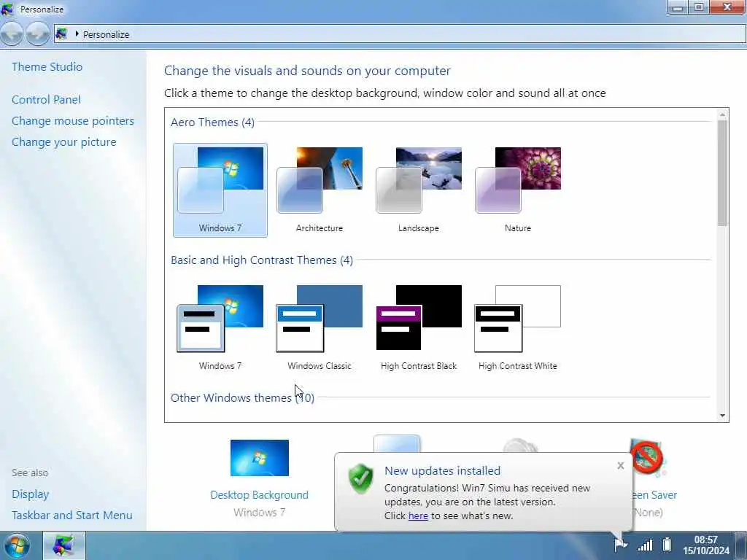Screen dimensions: 747x560
Task: Select the High Contrast White theme
Action: tap(518, 327)
